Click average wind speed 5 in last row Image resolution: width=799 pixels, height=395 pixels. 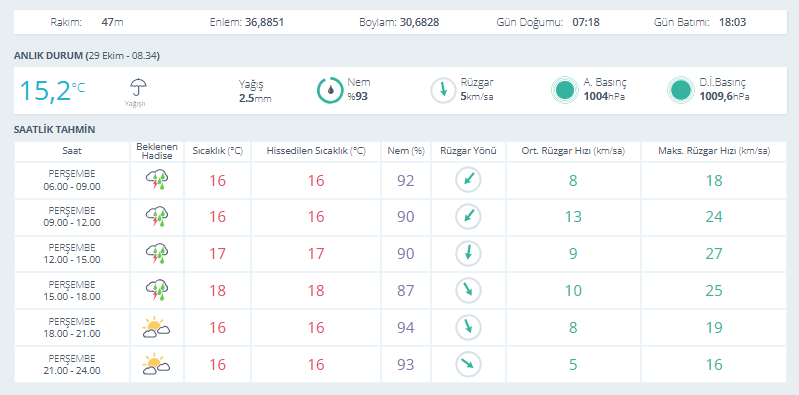573,364
